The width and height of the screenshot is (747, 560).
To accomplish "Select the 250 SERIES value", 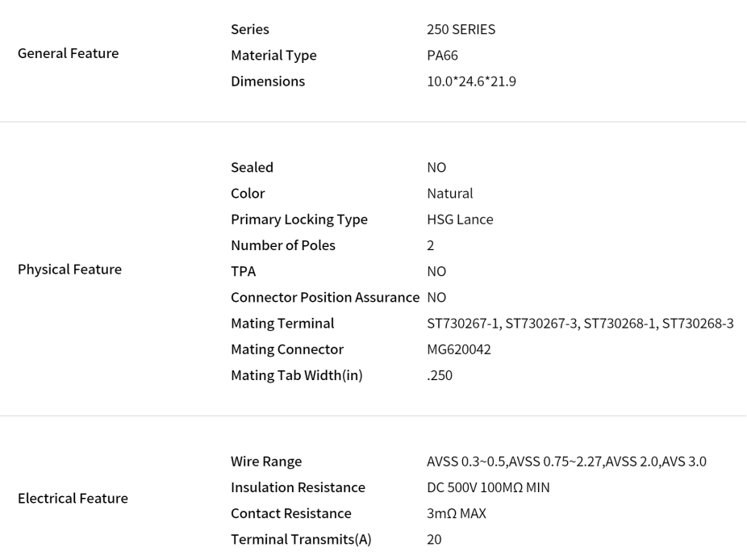I will tap(461, 30).
